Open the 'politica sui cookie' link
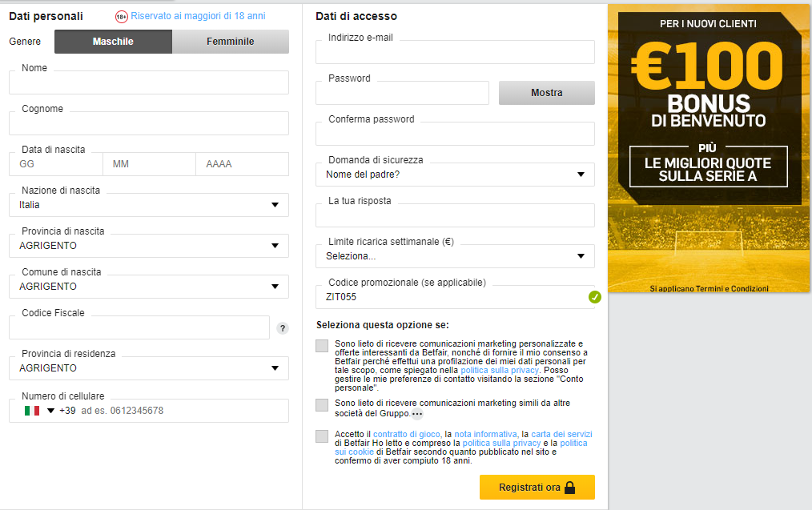812x510 pixels. point(573,444)
